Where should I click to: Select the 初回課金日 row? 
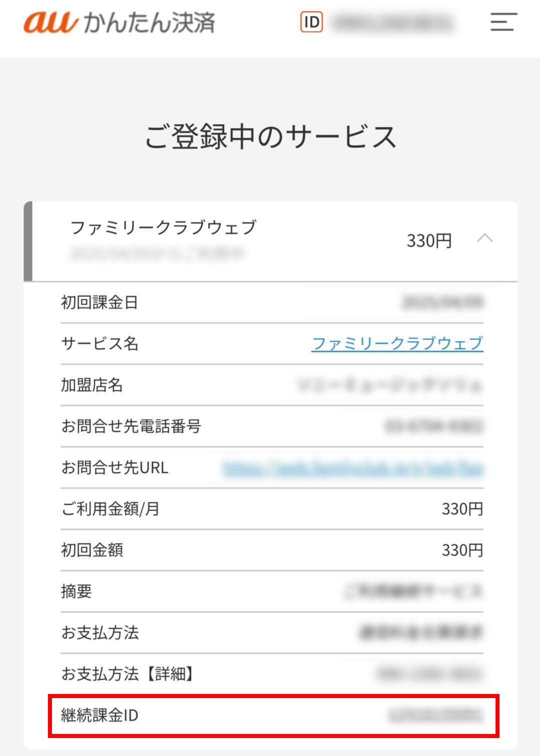click(272, 303)
